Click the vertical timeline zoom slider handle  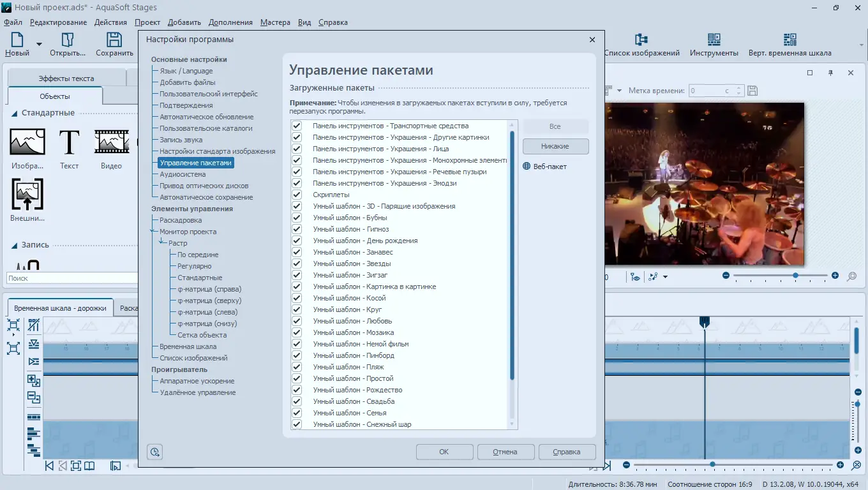[857, 404]
